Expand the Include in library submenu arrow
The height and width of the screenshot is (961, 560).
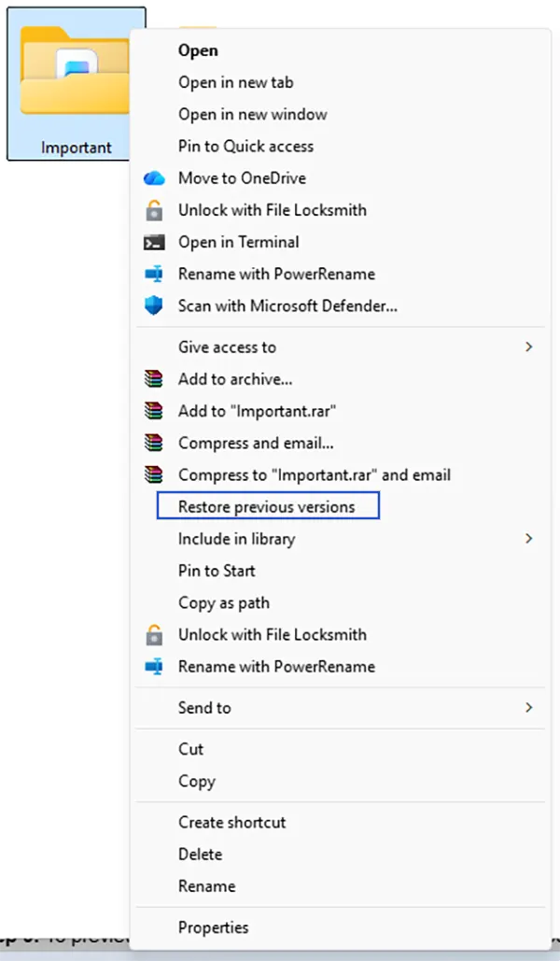(x=529, y=539)
